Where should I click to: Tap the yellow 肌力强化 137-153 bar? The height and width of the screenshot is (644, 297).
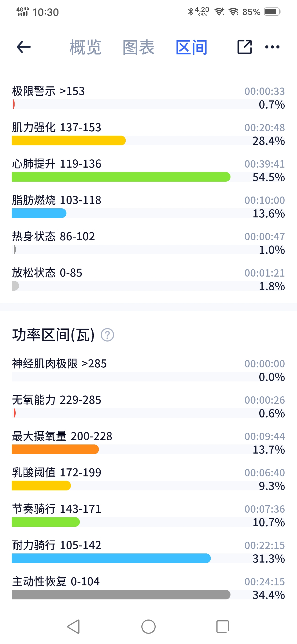click(69, 141)
